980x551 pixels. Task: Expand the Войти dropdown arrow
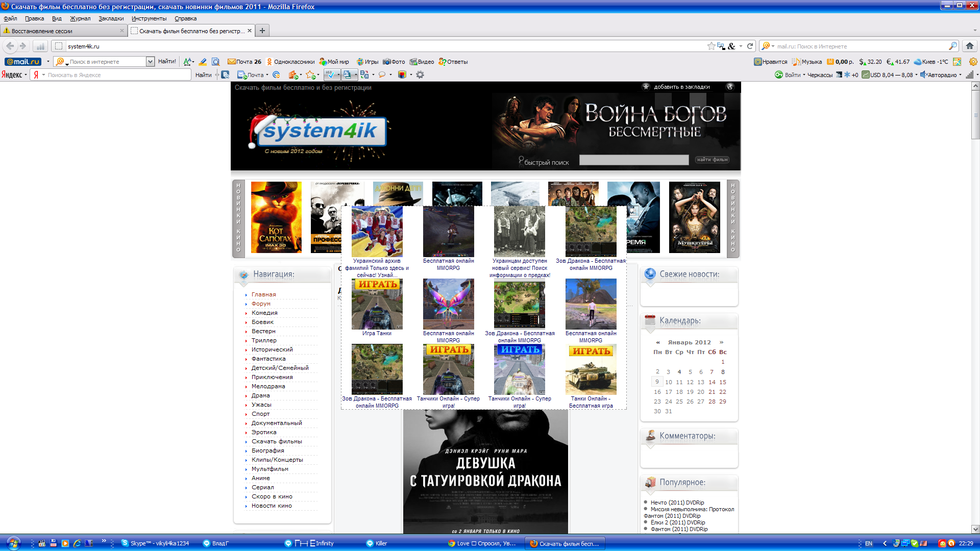[x=804, y=75]
